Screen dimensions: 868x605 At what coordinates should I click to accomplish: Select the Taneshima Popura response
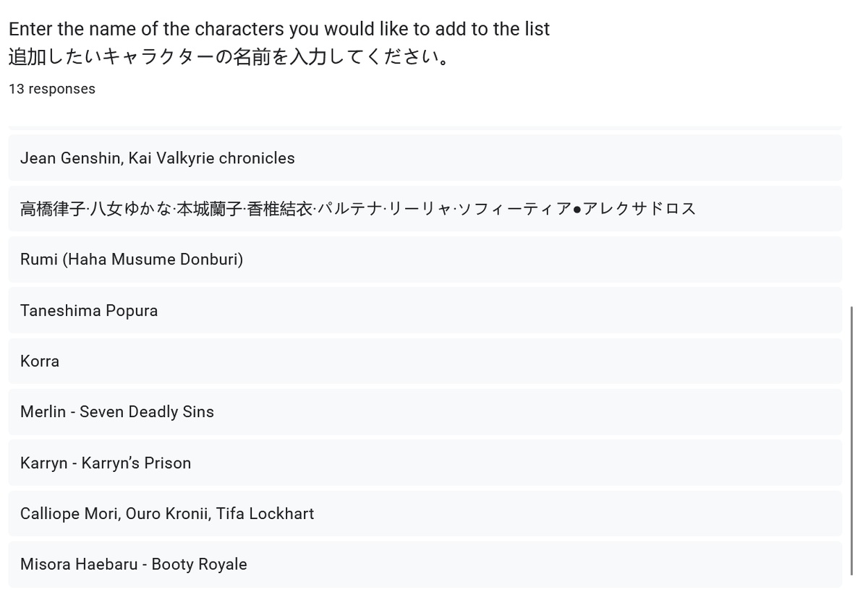(x=425, y=311)
